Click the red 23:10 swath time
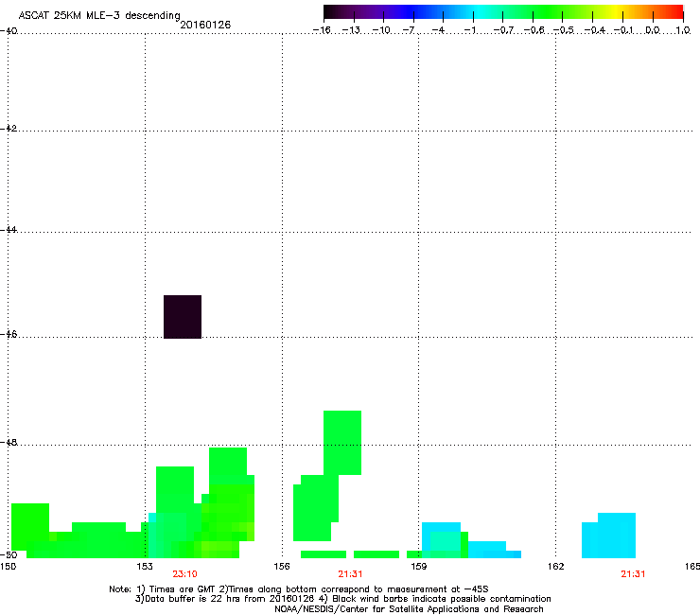The image size is (700, 615). [184, 574]
